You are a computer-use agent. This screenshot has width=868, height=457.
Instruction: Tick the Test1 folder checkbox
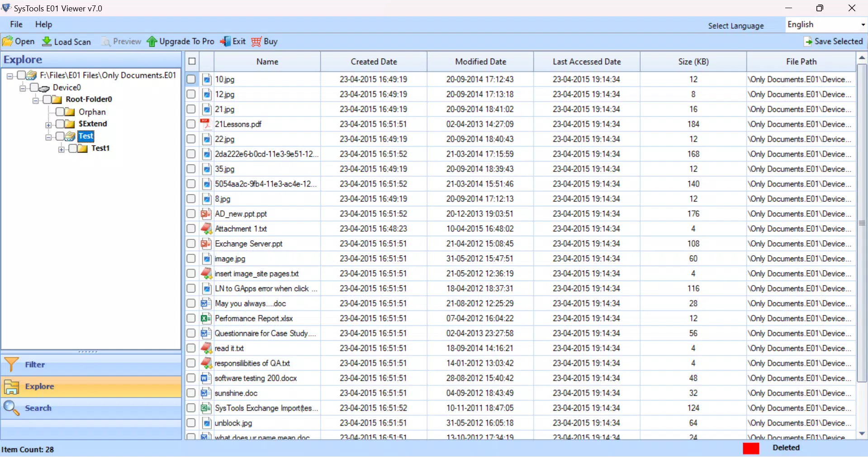click(72, 148)
